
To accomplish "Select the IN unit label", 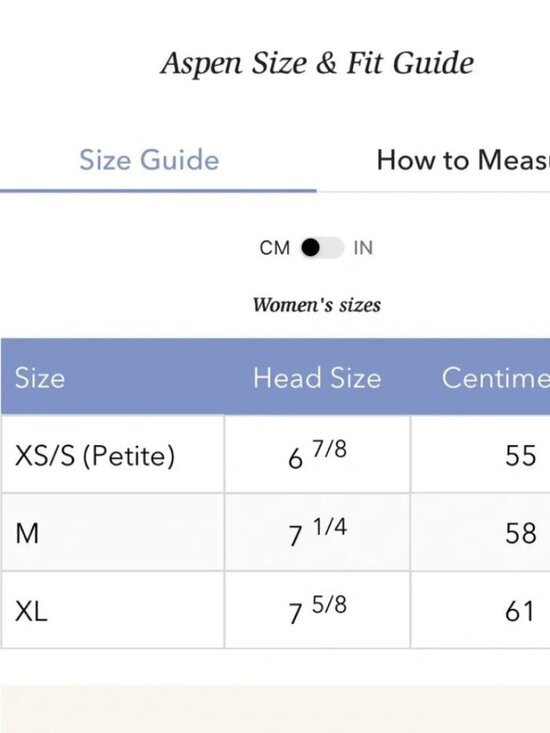I will pyautogui.click(x=363, y=248).
